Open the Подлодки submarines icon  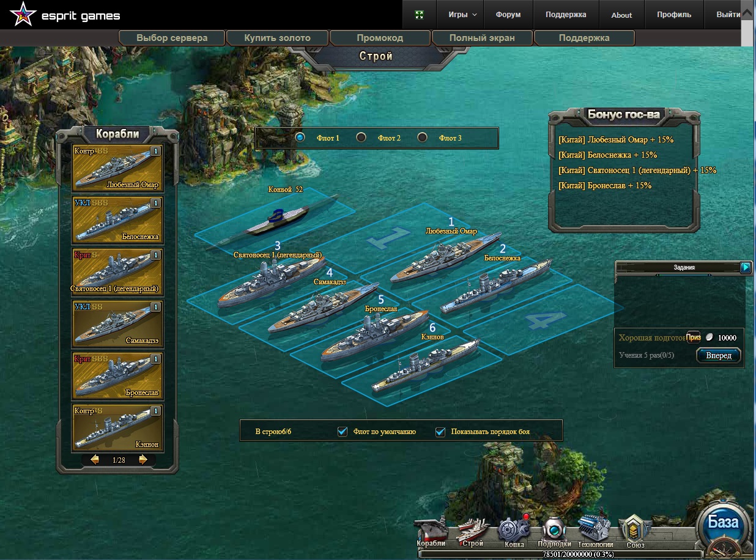554,529
